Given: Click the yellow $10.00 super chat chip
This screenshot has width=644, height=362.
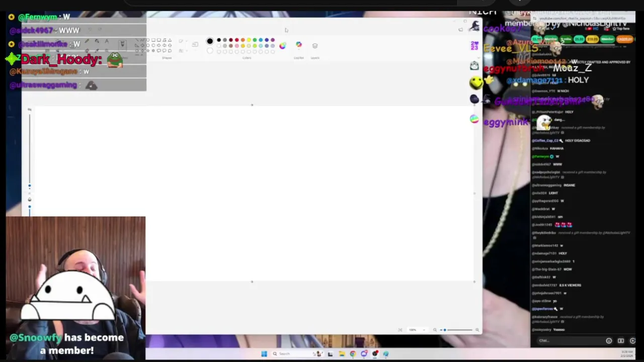Looking at the screenshot, I should pyautogui.click(x=592, y=39).
